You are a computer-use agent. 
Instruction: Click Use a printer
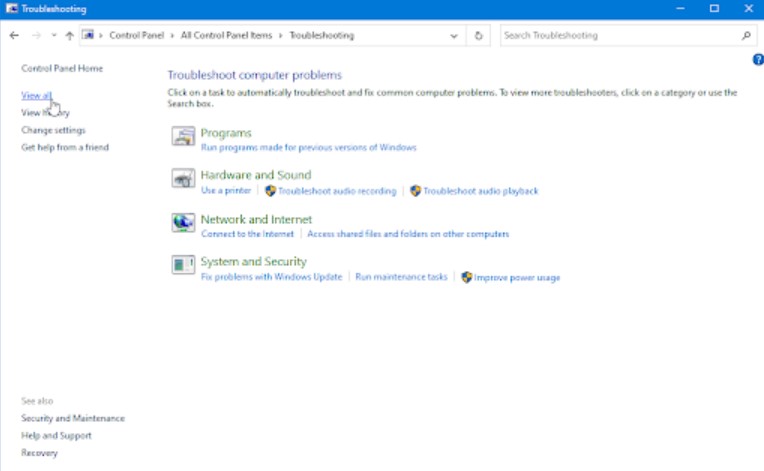point(226,190)
